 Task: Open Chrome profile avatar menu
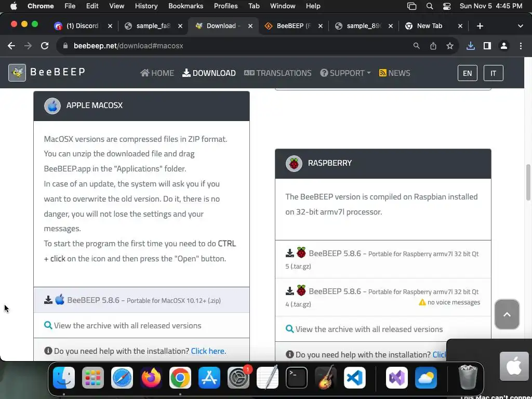(x=504, y=46)
